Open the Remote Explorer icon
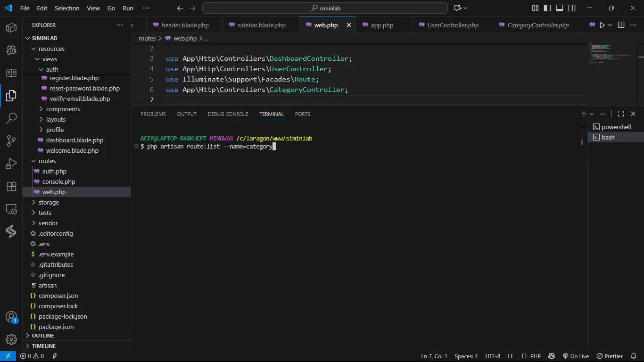The image size is (644, 362). point(11,209)
